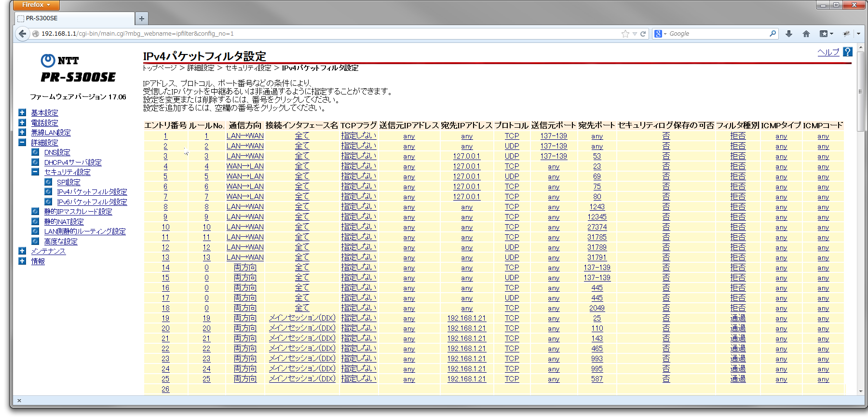
Task: Click 通過 filter type in entry 22
Action: (x=738, y=349)
